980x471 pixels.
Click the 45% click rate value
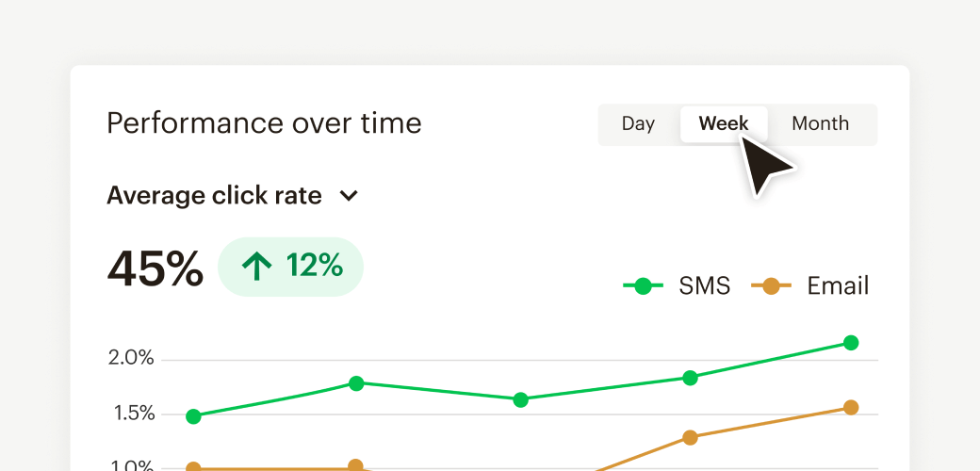(x=155, y=269)
